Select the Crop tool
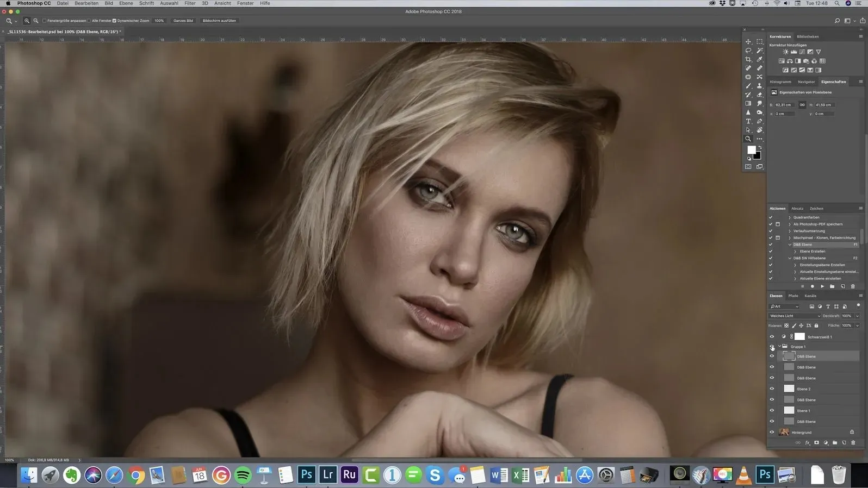The height and width of the screenshot is (488, 868). click(748, 59)
